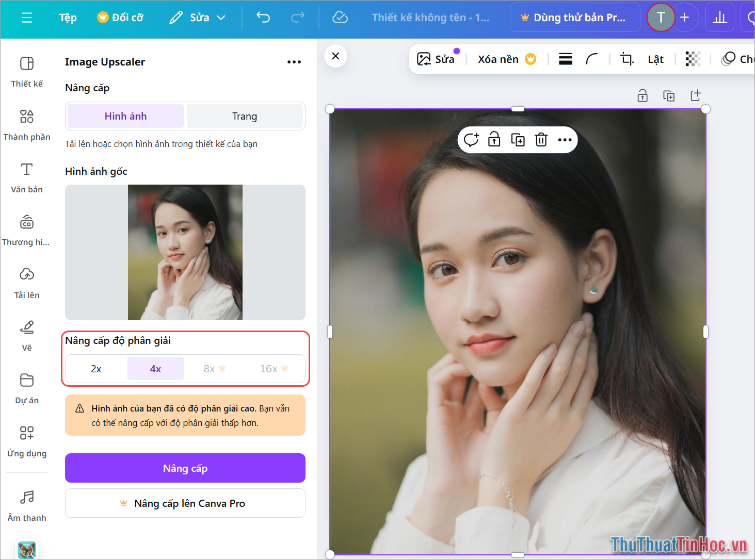Select 2x upscale resolution

click(96, 369)
